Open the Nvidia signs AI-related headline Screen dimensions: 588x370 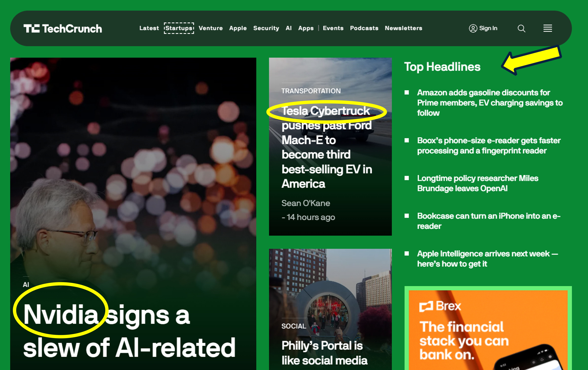coord(129,331)
